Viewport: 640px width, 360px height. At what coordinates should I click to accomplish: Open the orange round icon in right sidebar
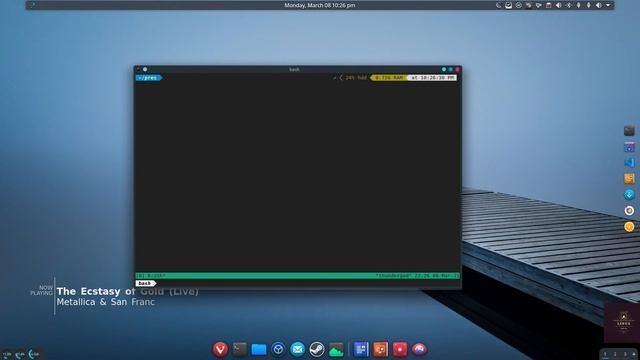pyautogui.click(x=629, y=227)
